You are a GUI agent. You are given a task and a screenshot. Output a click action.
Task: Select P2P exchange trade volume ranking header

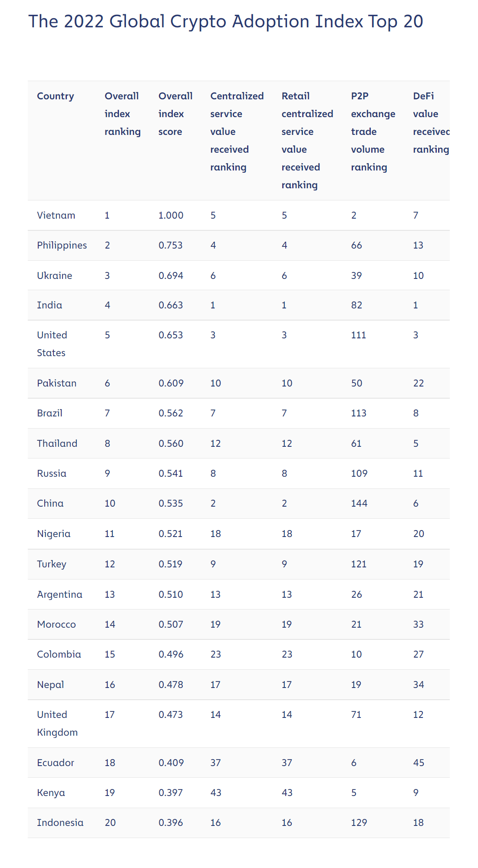click(x=373, y=132)
